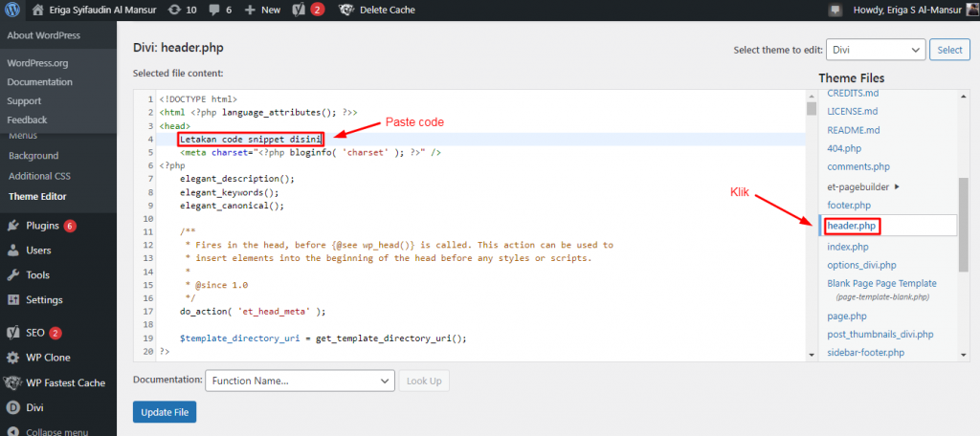The width and height of the screenshot is (980, 436).
Task: Select Theme Editor submenu item
Action: [x=37, y=196]
